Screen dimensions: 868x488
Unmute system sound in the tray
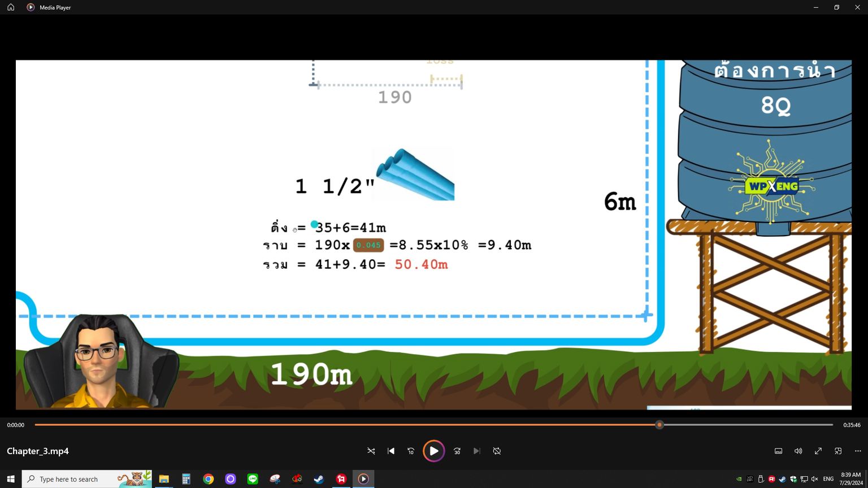tap(814, 479)
